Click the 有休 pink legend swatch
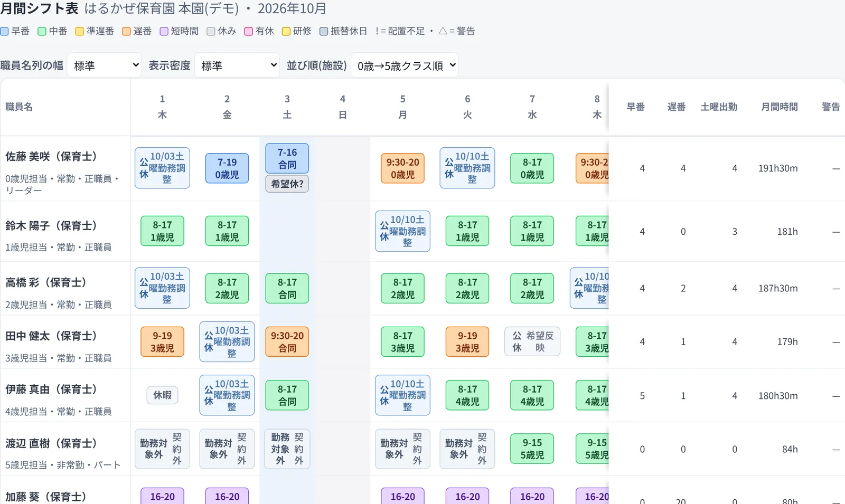This screenshot has width=845, height=504. [x=249, y=31]
